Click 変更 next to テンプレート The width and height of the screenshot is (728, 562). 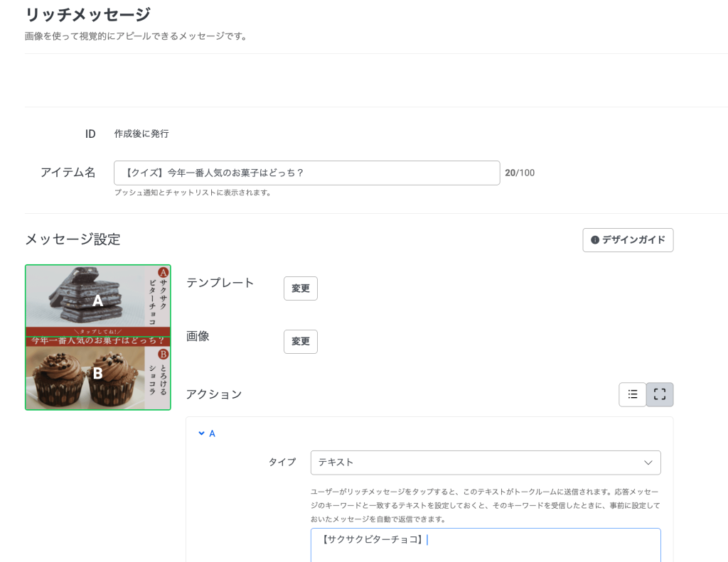point(300,288)
